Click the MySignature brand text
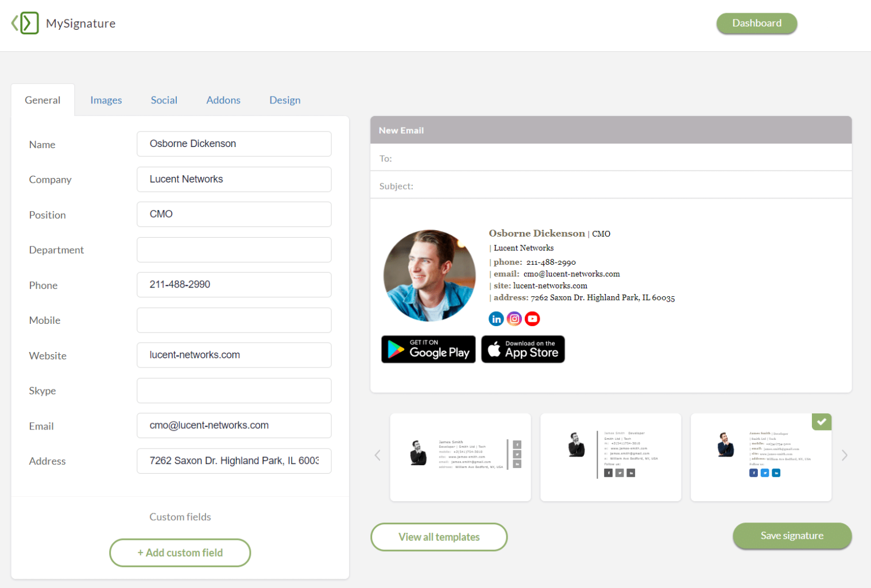This screenshot has height=588, width=871. 81,24
